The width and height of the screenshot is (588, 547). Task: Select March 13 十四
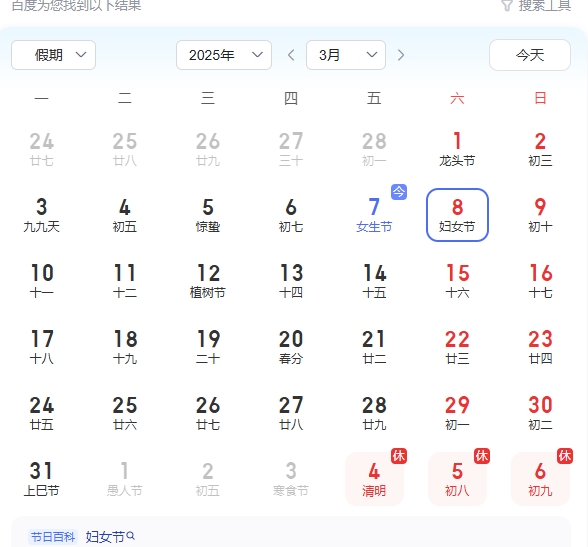(x=291, y=281)
